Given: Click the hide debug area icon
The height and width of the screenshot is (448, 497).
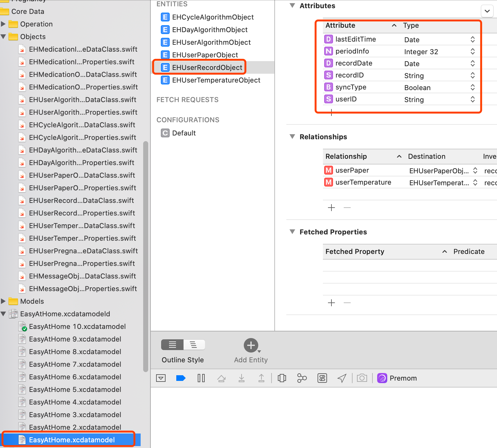Looking at the screenshot, I should (161, 378).
